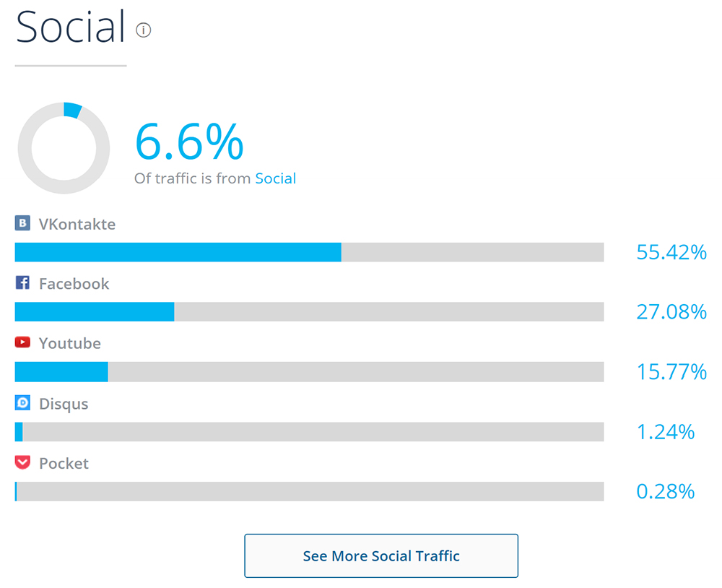The image size is (722, 588).
Task: Click the 55.42% percentage value
Action: [671, 252]
